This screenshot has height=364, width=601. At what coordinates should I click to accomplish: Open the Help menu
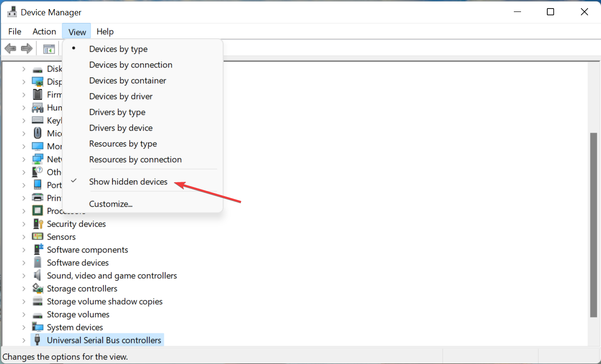[105, 32]
